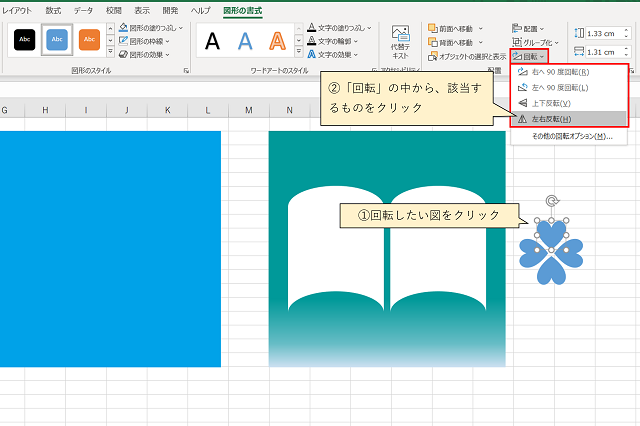The height and width of the screenshot is (426, 640).
Task: Open More Rotation Options (その他の回転オプション)
Action: coord(569,136)
